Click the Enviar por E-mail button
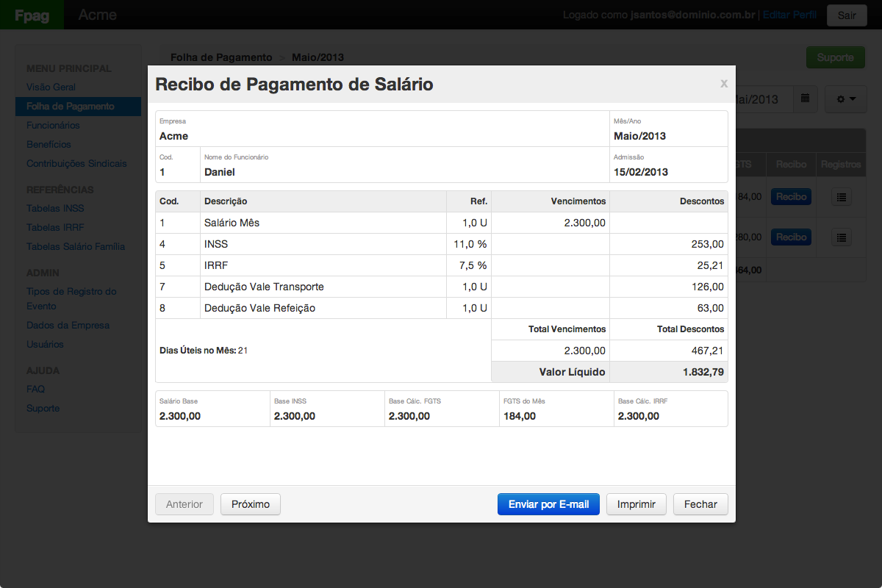Viewport: 882px width, 588px height. (x=548, y=504)
